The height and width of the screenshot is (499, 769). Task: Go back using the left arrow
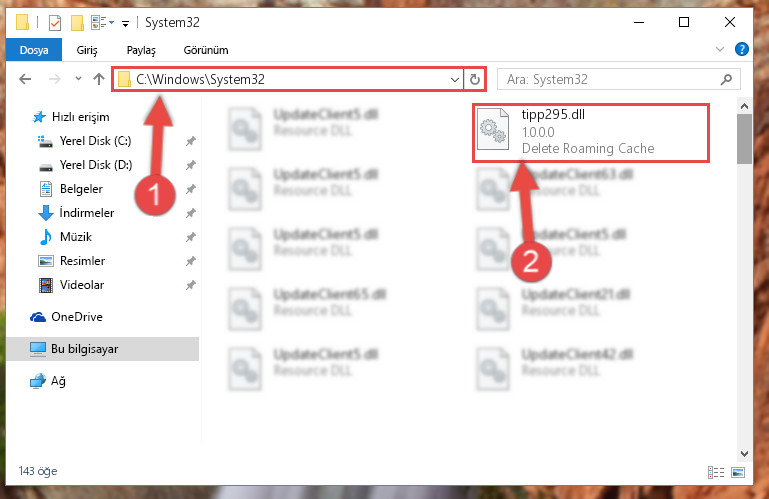pyautogui.click(x=25, y=79)
